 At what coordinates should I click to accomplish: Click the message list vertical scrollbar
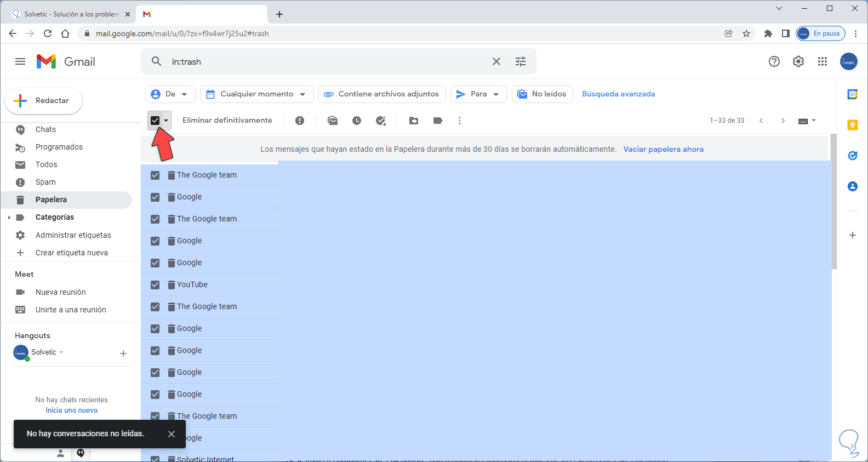(x=834, y=202)
